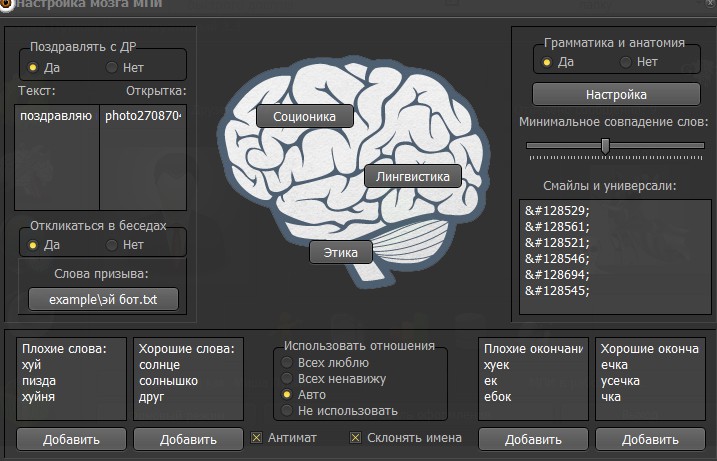Viewport: 717px width, 461px height.
Task: Click the &#128521; line in the smileys box
Action: 557,243
